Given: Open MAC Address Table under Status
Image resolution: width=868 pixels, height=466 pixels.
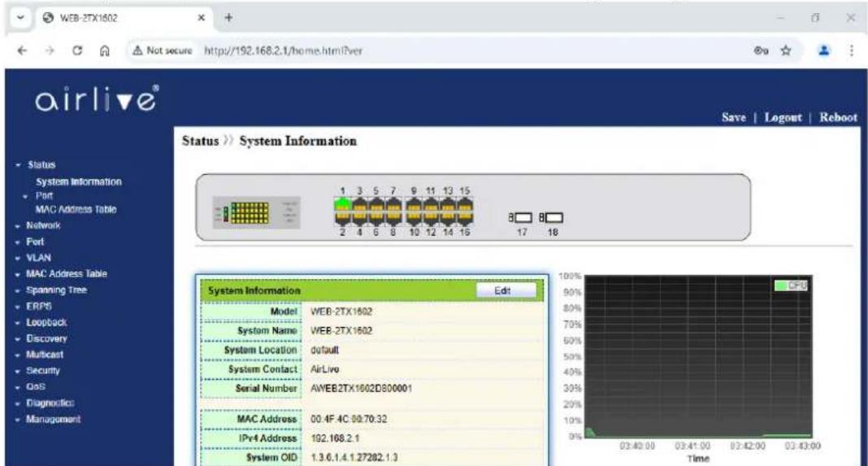Looking at the screenshot, I should [x=76, y=210].
